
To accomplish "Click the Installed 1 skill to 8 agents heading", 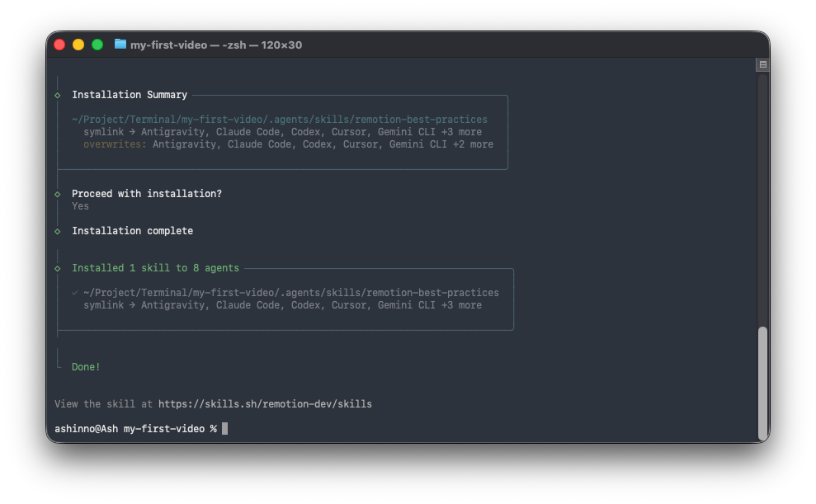I will coord(155,268).
